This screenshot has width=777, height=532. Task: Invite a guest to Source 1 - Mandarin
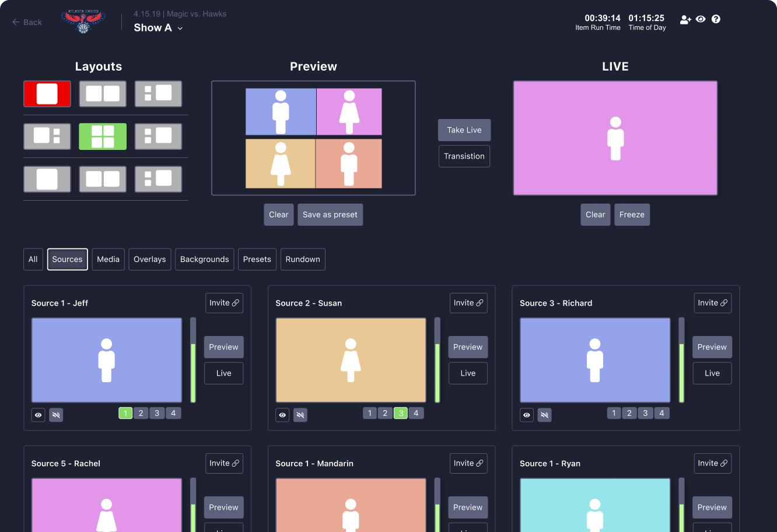click(x=468, y=464)
